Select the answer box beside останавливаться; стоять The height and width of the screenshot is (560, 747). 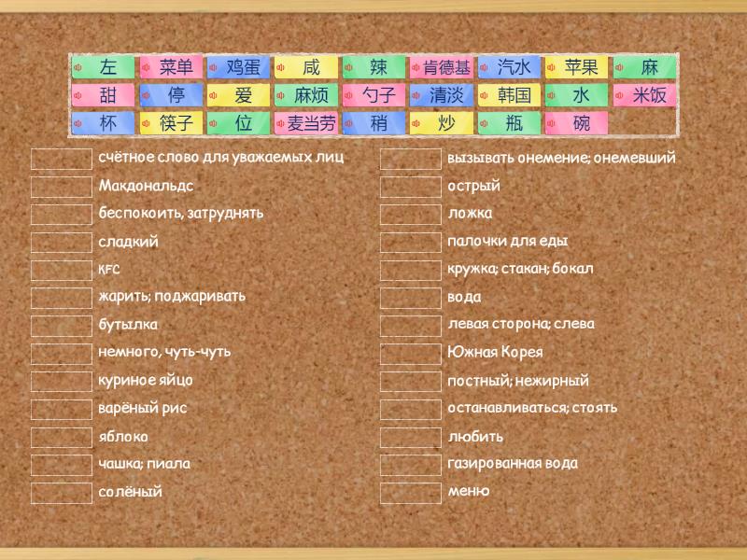[411, 410]
